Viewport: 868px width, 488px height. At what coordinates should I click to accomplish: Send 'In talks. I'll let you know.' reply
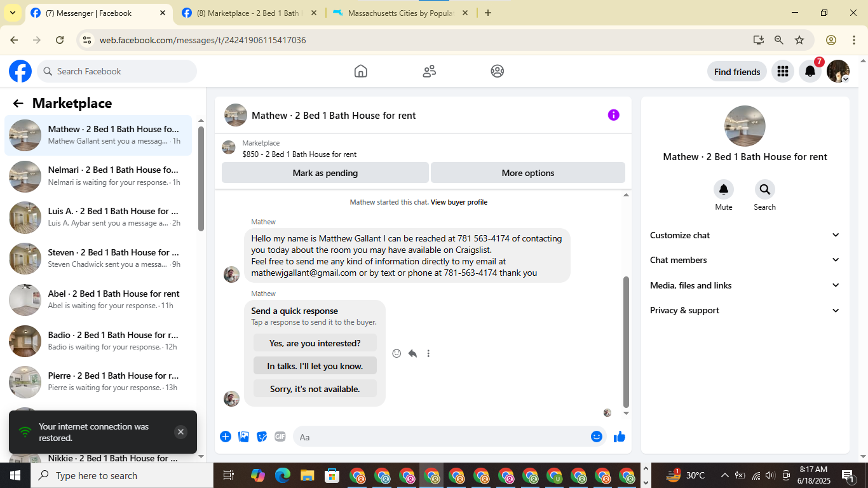[x=315, y=366]
